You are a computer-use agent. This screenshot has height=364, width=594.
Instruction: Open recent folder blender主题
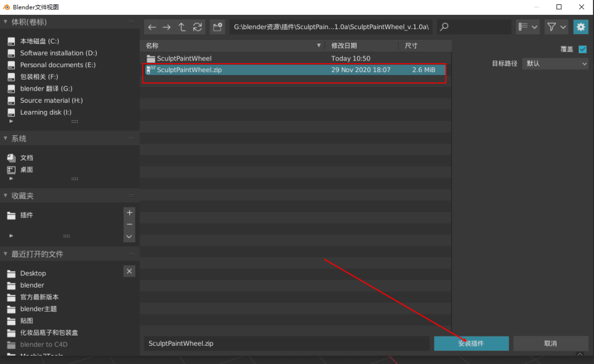pyautogui.click(x=38, y=308)
